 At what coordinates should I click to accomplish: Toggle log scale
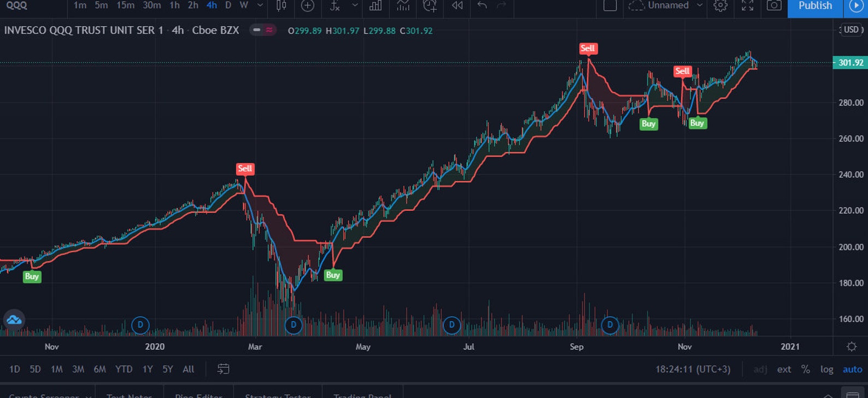[826, 370]
